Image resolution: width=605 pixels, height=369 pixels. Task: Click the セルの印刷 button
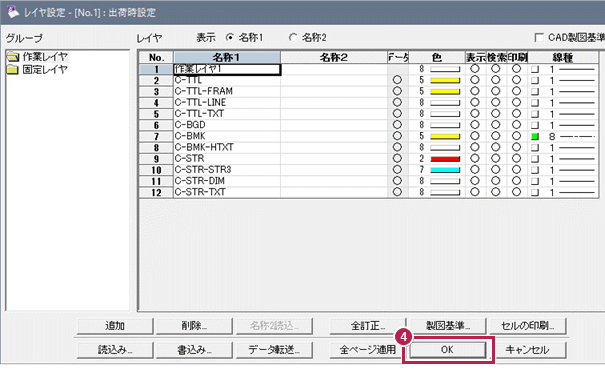528,326
